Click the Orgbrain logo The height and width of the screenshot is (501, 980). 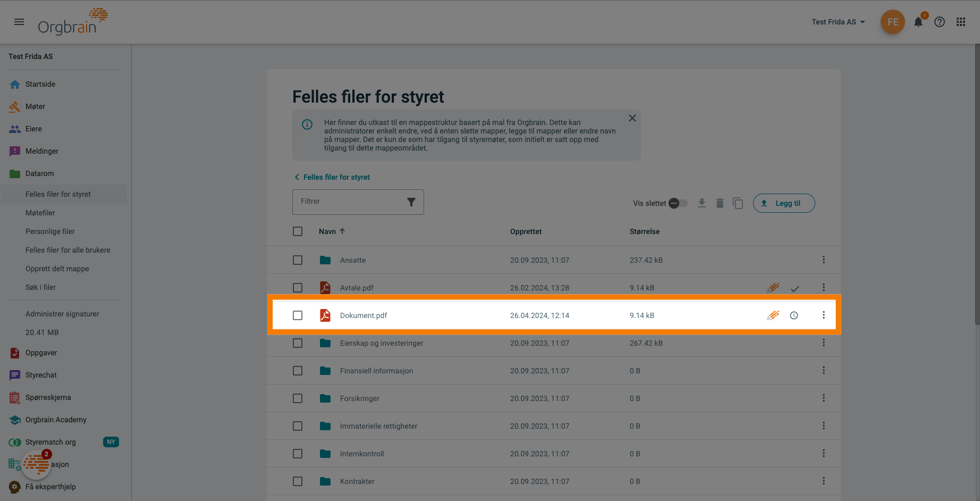(x=73, y=22)
